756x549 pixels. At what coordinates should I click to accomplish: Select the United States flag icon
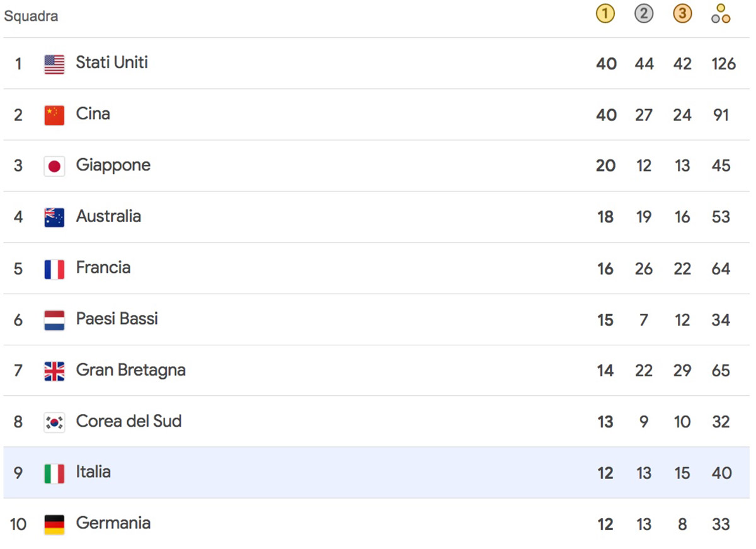tap(54, 63)
